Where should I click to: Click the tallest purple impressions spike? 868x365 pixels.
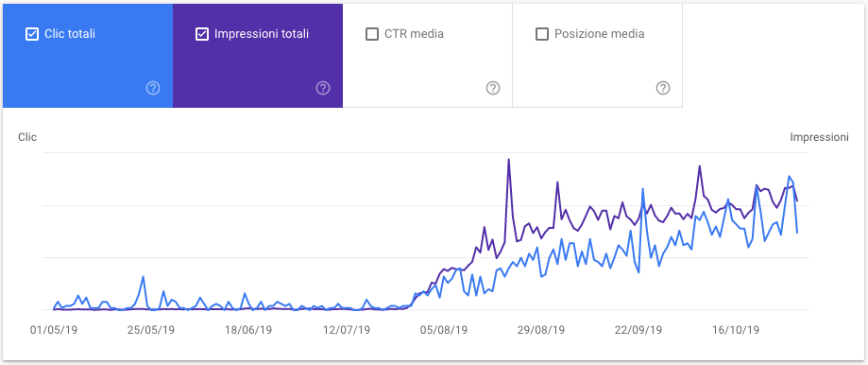(508, 160)
